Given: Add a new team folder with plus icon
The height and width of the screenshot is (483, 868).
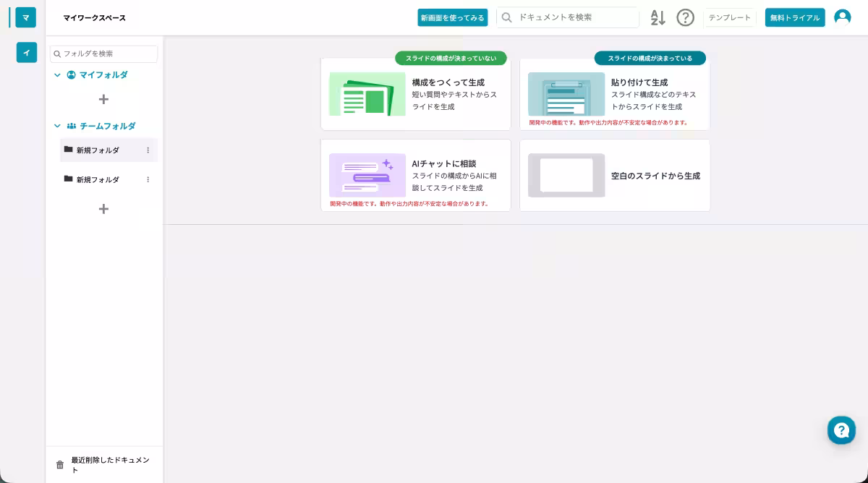Looking at the screenshot, I should [103, 209].
